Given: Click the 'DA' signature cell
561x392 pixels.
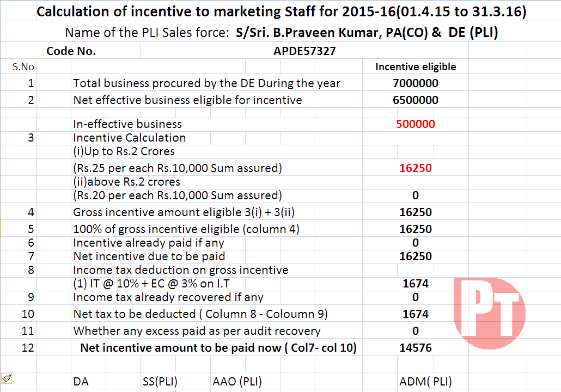Looking at the screenshot, I should coord(81,382).
